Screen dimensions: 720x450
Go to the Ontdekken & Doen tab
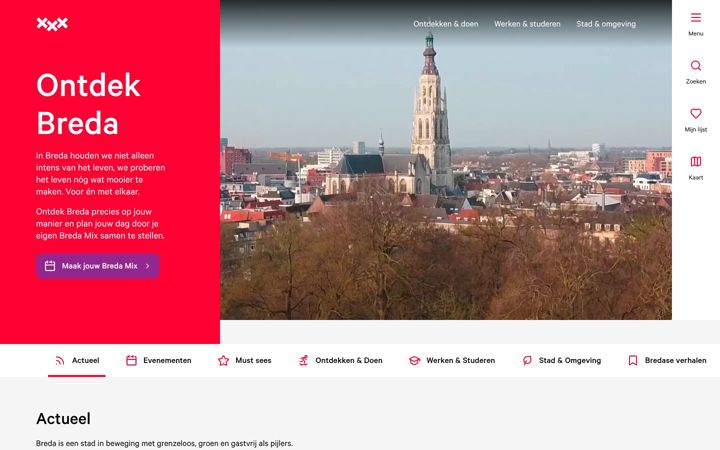(340, 360)
